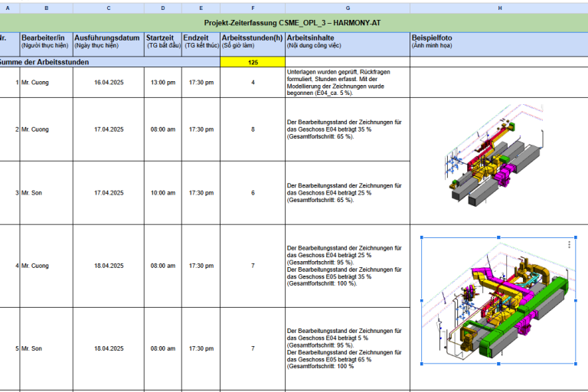Select column H header
Screen dimensions: 588x392
498,7
